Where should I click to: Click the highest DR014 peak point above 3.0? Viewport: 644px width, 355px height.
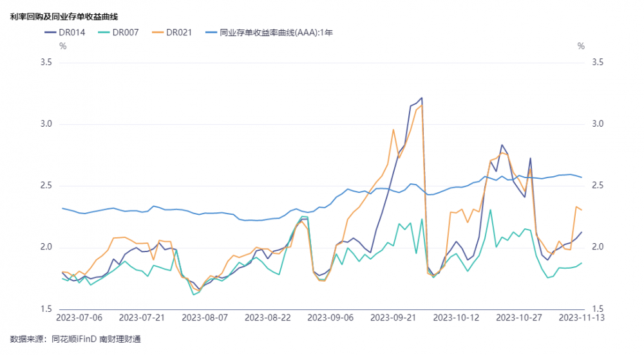click(421, 98)
